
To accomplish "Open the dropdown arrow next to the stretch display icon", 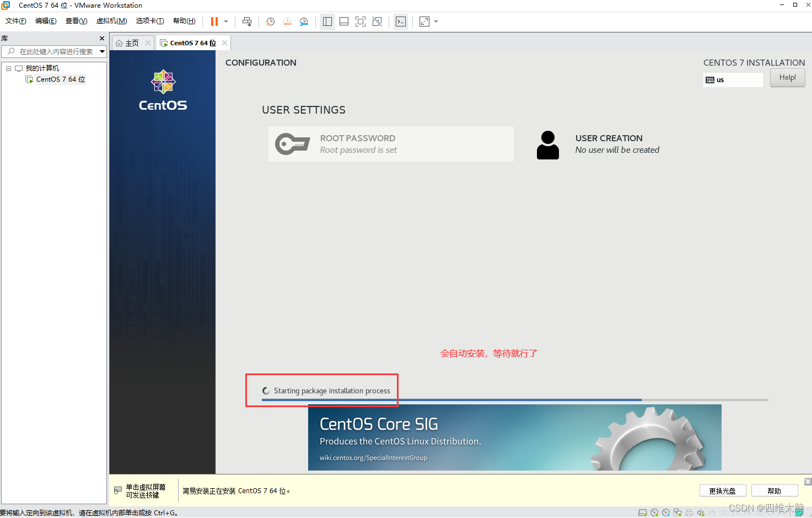I will [436, 22].
